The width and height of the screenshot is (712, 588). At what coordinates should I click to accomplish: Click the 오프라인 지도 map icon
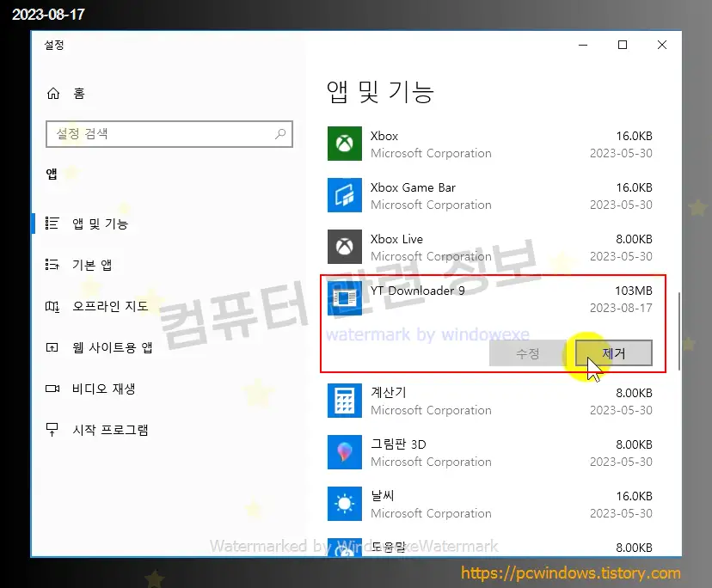coord(52,307)
